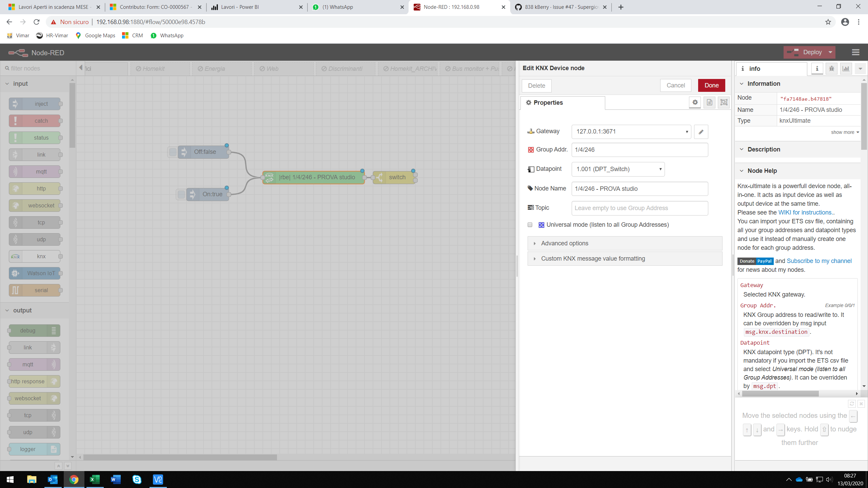Select the logger palette node
The image size is (868, 488).
click(x=35, y=449)
